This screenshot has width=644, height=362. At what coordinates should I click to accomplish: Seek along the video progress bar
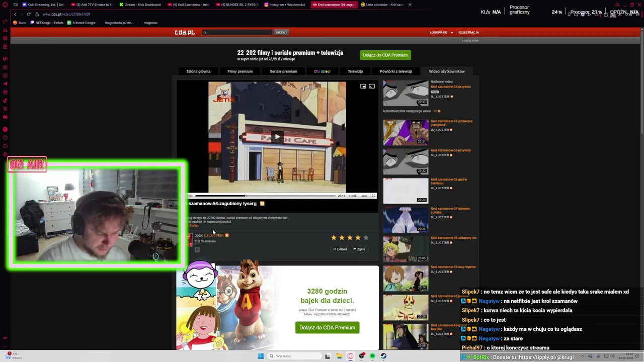click(266, 196)
